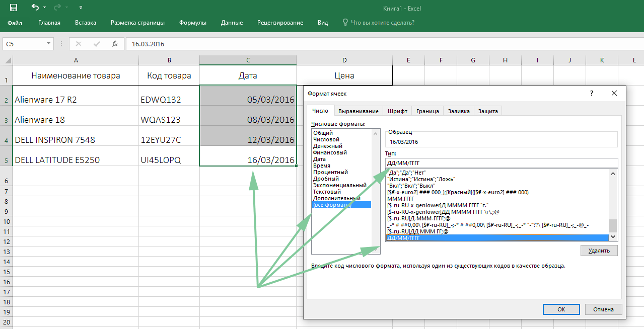The height and width of the screenshot is (329, 644).
Task: Click number formats list scrollbar up arrow
Action: (x=376, y=133)
